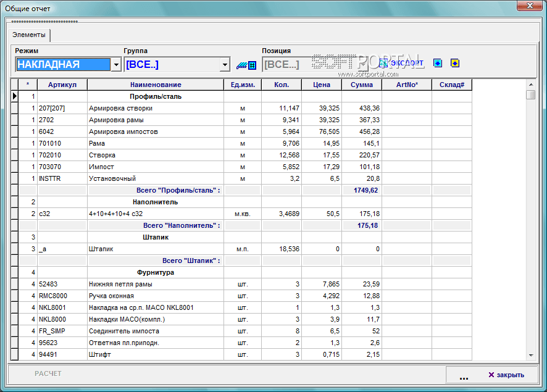
Task: Click the yellow download arrow icon
Action: 455,63
